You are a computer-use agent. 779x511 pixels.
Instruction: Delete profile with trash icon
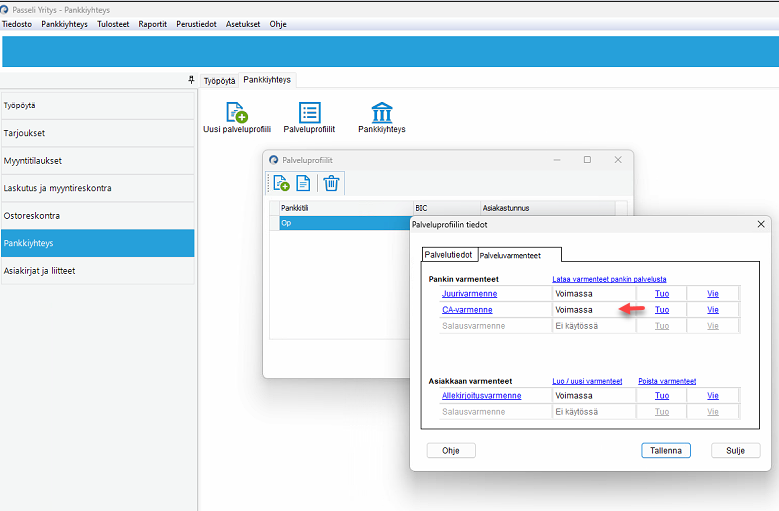331,183
